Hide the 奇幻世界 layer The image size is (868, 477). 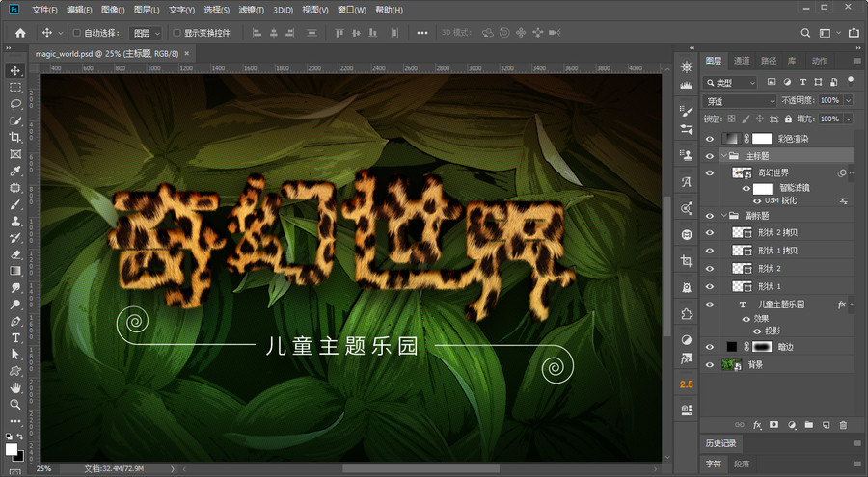click(x=710, y=173)
